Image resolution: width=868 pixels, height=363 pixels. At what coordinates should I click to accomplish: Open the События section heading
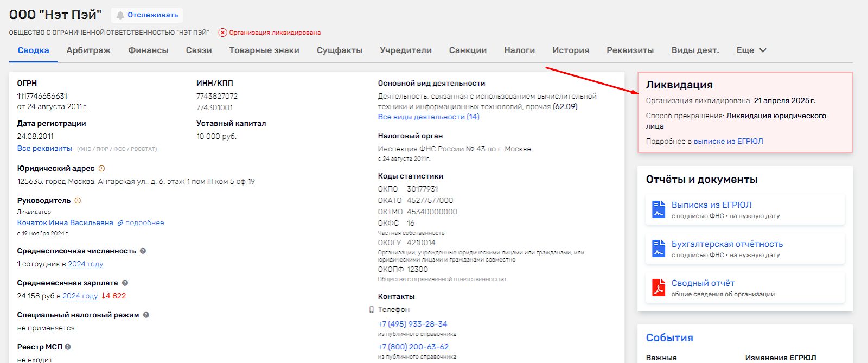[669, 338]
